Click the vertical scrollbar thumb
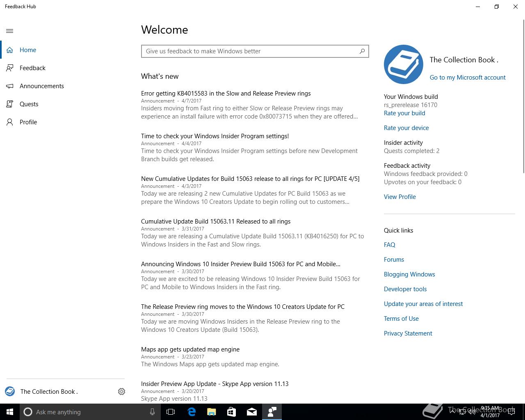This screenshot has width=525, height=420. coord(523,96)
